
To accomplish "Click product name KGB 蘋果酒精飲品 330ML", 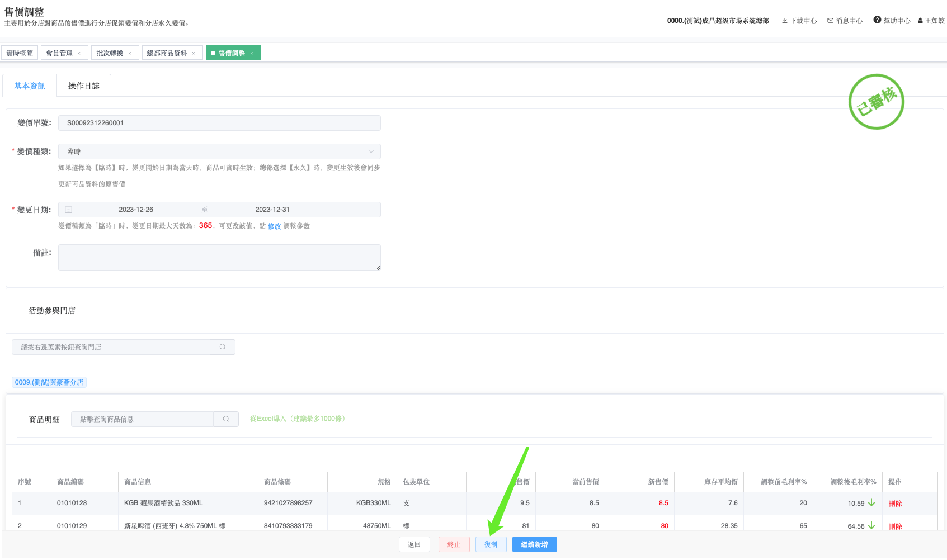I will [x=163, y=503].
